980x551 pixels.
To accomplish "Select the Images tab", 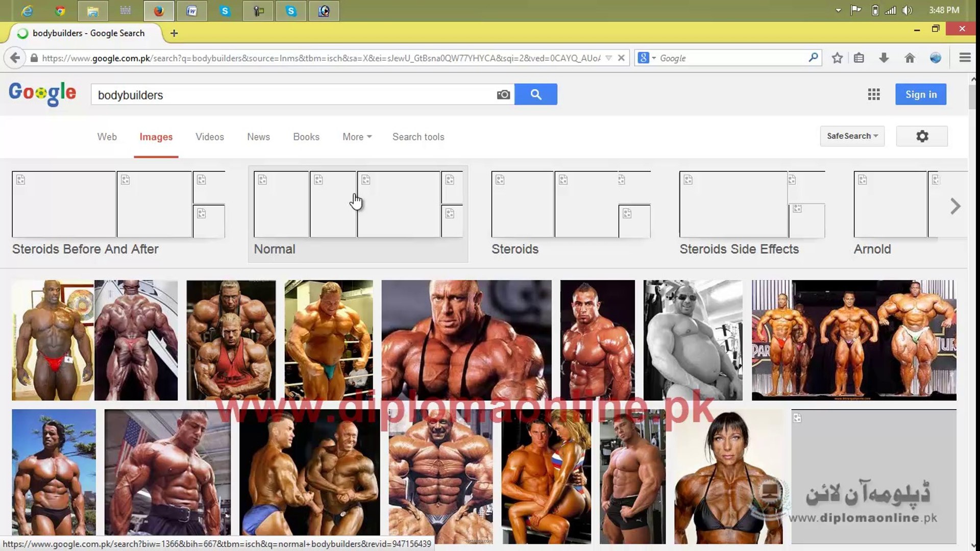I will 156,137.
